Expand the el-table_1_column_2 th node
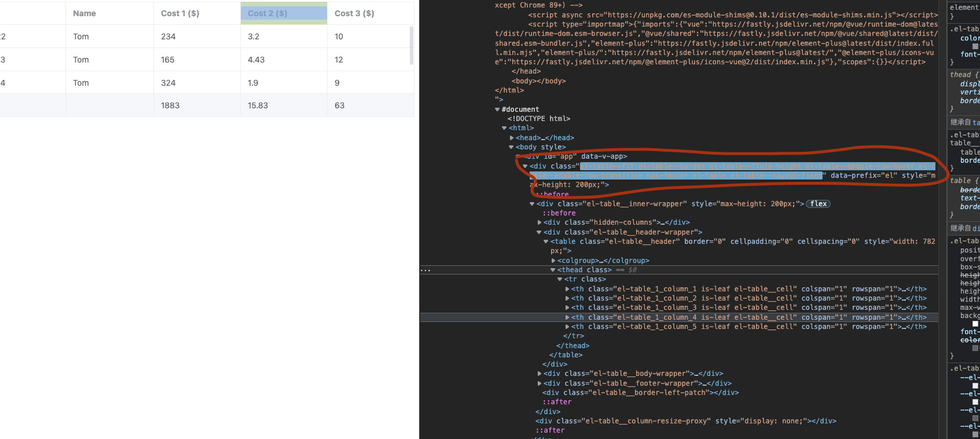This screenshot has height=439, width=980. pyautogui.click(x=567, y=298)
